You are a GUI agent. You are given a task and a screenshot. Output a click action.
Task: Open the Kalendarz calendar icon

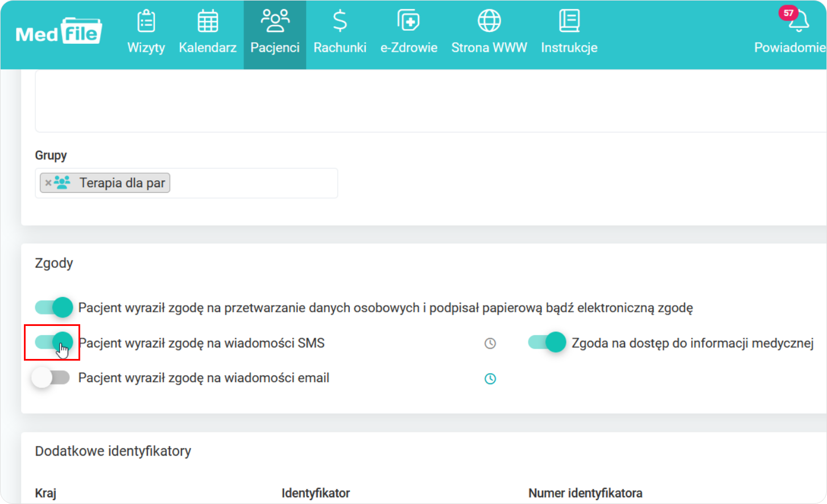coord(208,22)
